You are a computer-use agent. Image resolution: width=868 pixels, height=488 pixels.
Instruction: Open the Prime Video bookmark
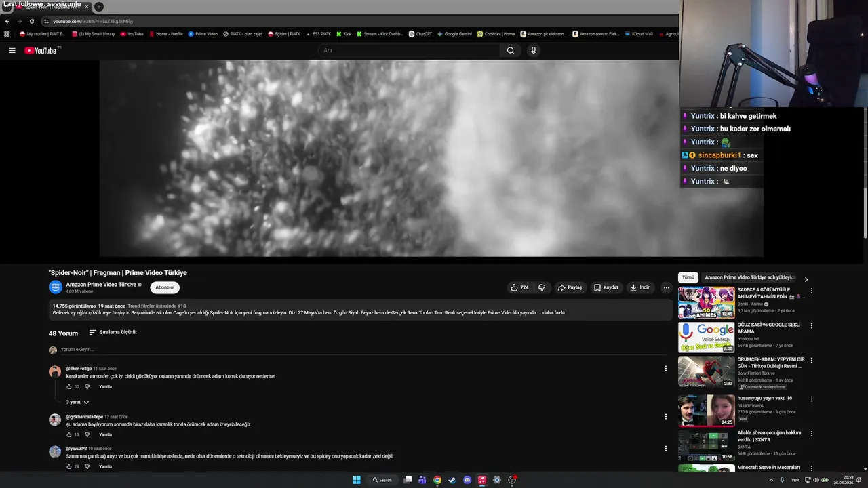tap(203, 33)
